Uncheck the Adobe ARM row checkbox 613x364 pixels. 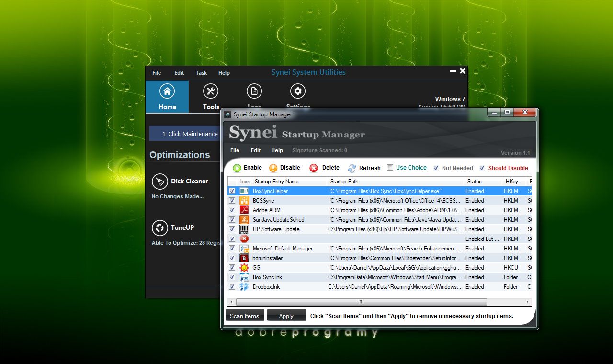tap(232, 210)
